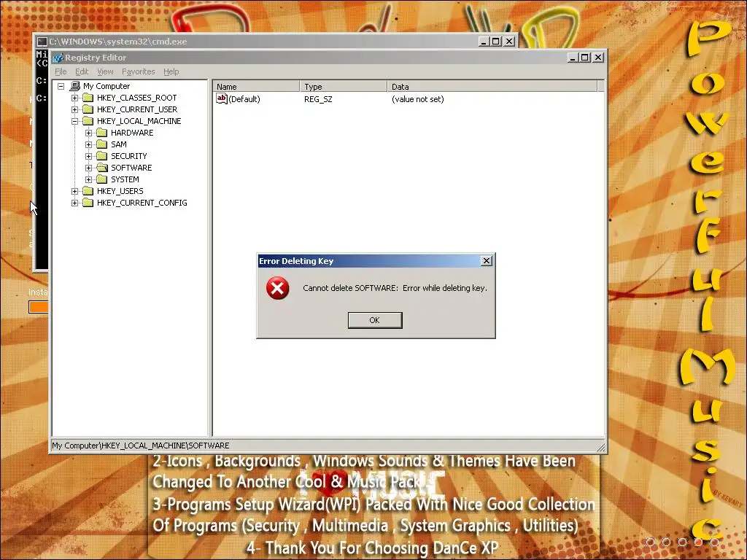Open the Favorites menu in Registry Editor

tap(138, 71)
